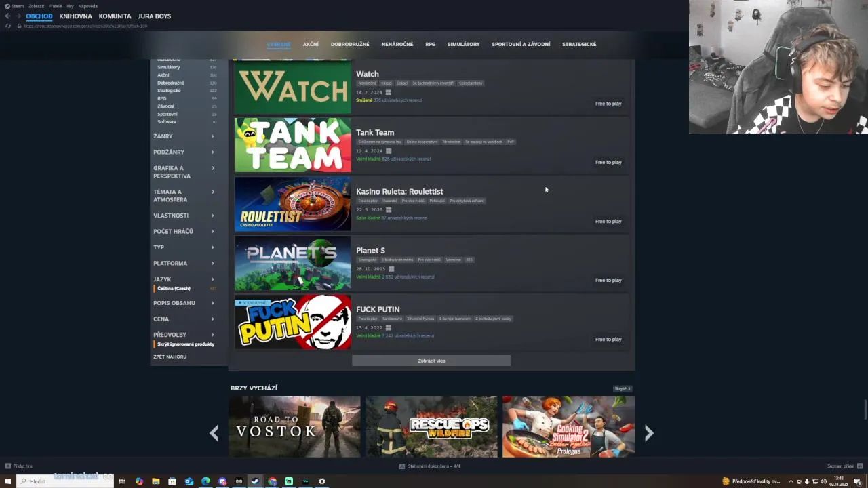868x488 pixels.
Task: Toggle Skrýt ignorované produkty filter
Action: pos(184,344)
